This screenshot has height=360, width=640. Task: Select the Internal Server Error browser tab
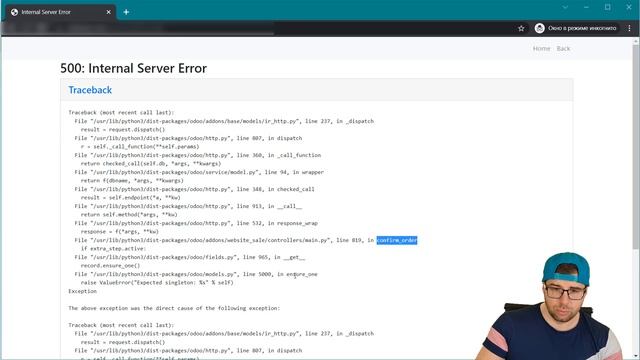[x=60, y=12]
